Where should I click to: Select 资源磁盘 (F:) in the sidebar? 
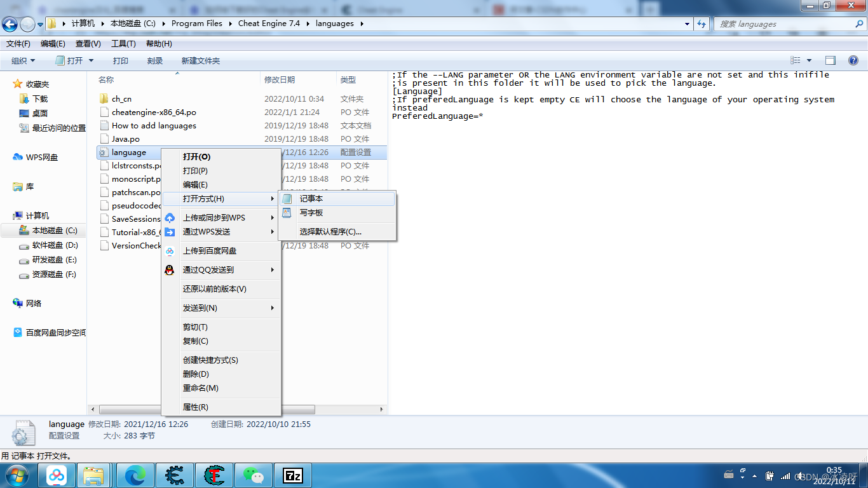[x=48, y=274]
